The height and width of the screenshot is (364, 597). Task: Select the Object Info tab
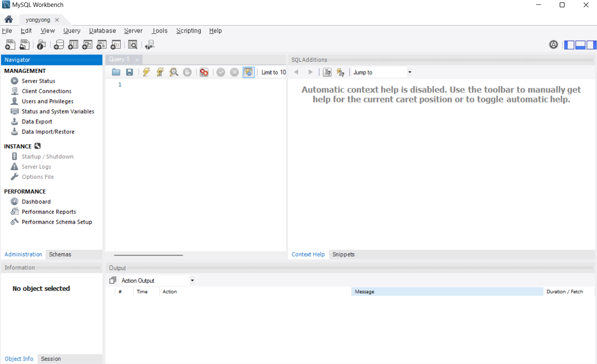(19, 359)
